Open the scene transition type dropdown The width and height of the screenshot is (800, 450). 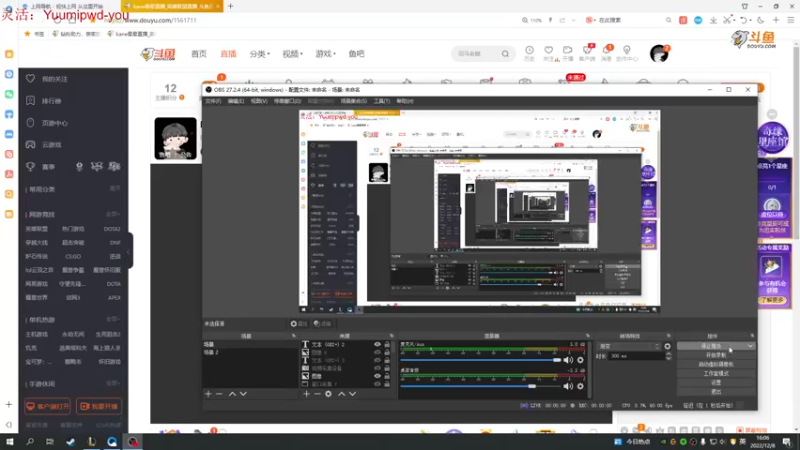tap(629, 346)
